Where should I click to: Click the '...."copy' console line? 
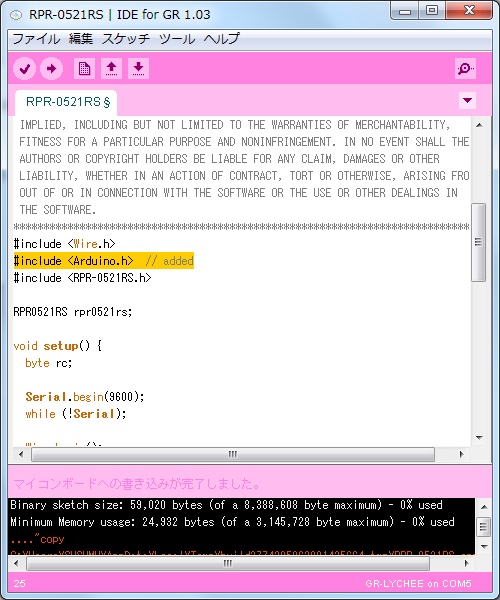point(37,539)
